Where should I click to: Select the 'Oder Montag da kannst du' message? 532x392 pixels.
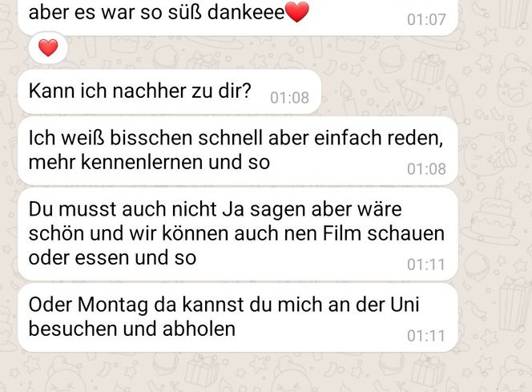(238, 317)
